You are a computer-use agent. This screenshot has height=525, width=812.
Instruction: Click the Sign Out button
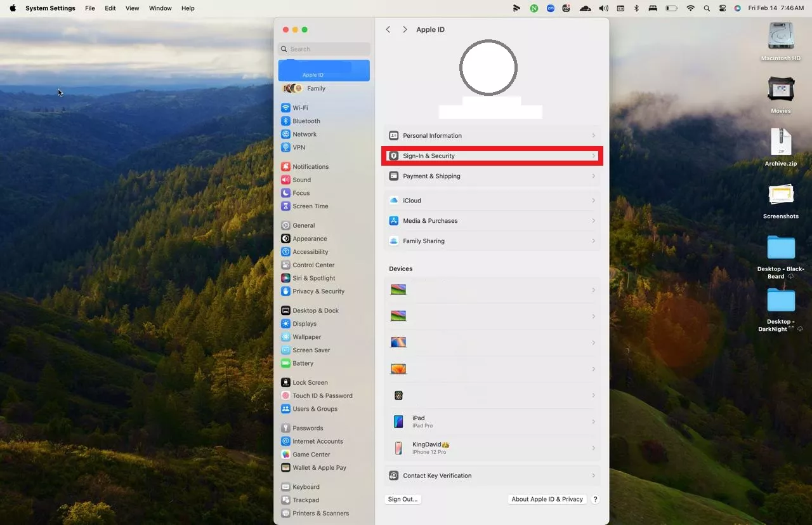(403, 500)
